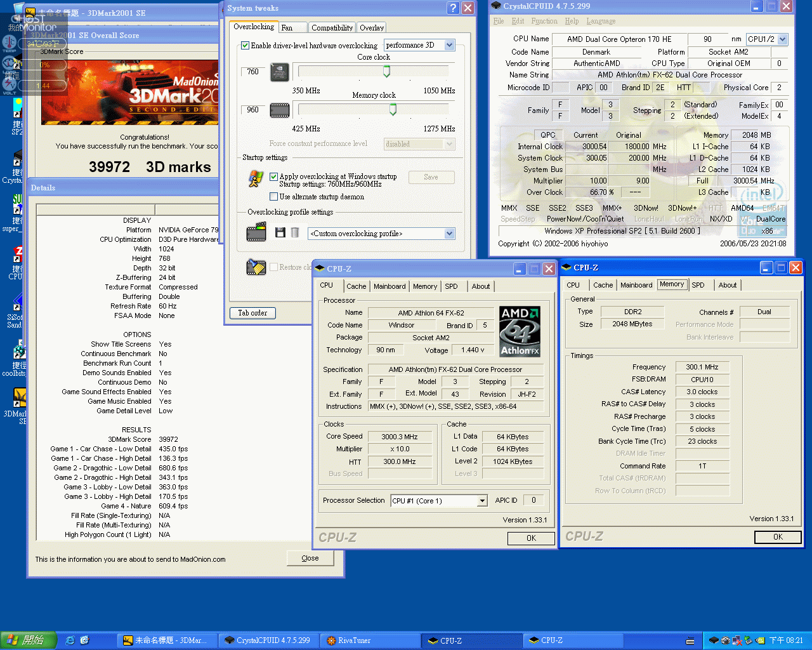Disable driver-level hardware overclocking checkbox
This screenshot has width=812, height=650.
tap(246, 46)
